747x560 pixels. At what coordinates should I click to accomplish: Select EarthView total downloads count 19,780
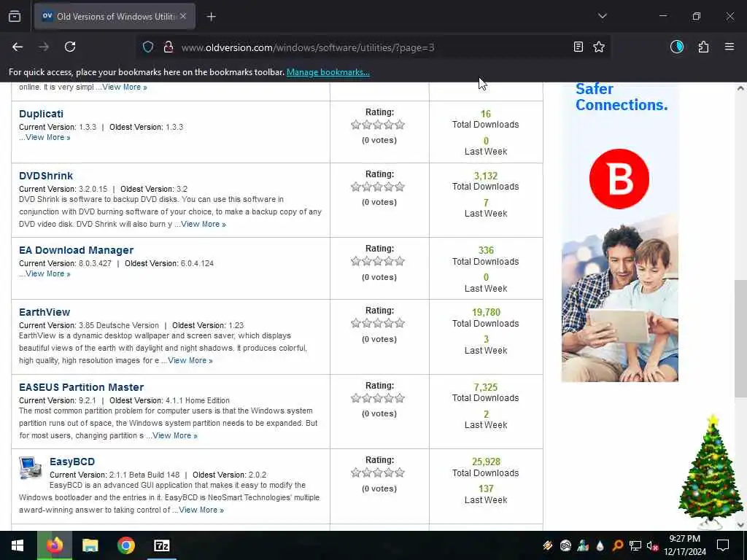point(486,312)
